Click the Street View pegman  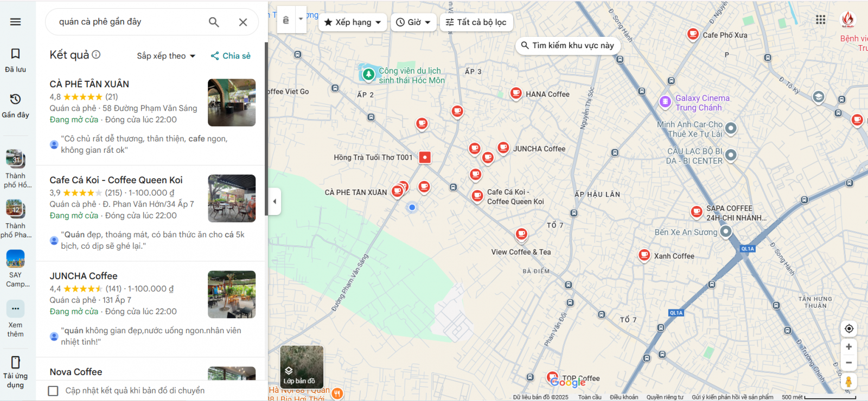849,381
